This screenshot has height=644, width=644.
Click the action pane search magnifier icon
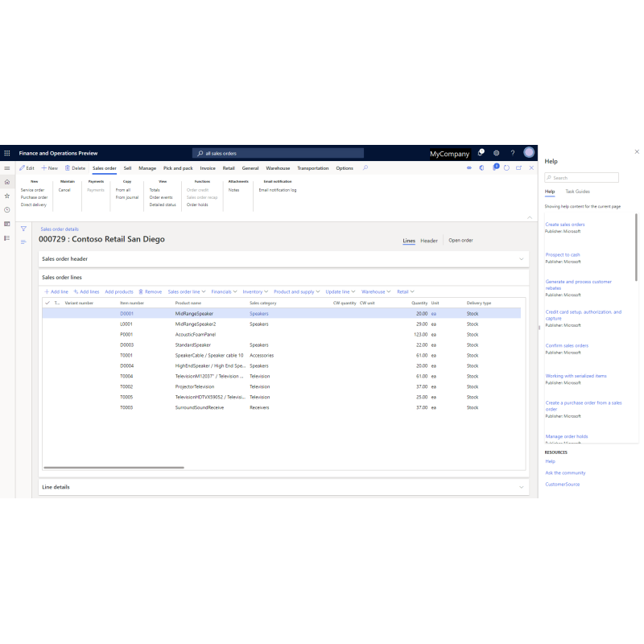[365, 167]
